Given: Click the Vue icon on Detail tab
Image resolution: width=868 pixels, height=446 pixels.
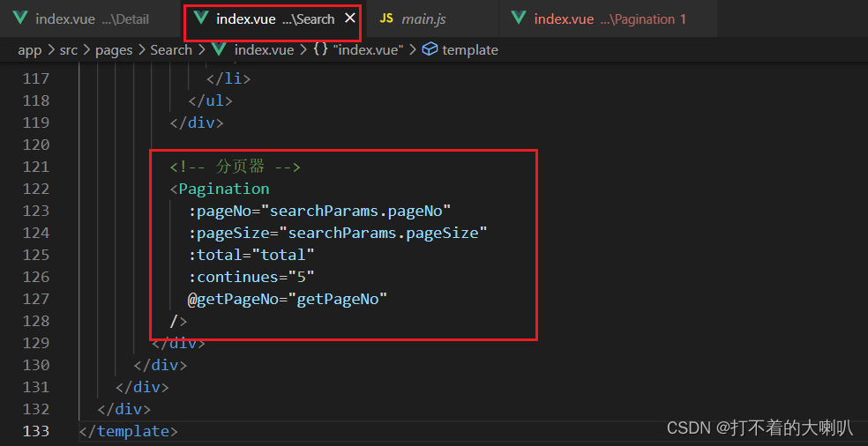Looking at the screenshot, I should 20,19.
